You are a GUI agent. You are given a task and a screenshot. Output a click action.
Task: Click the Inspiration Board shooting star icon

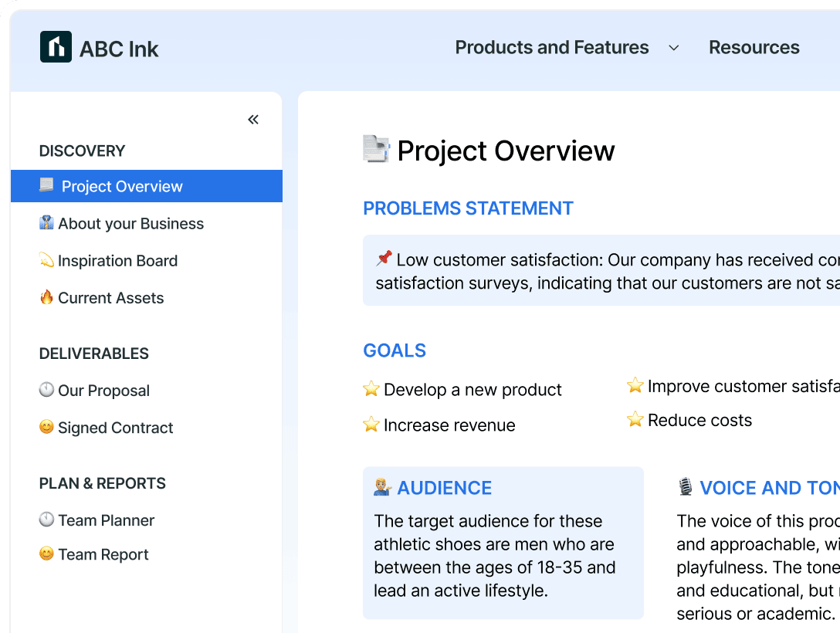click(46, 260)
